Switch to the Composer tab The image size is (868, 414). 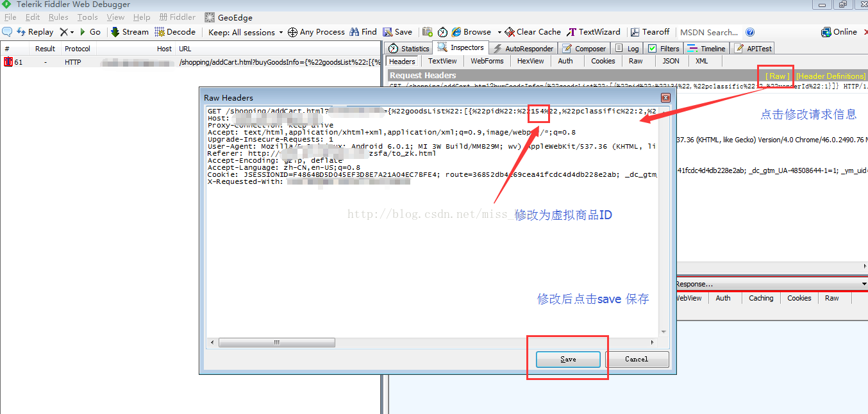[584, 48]
